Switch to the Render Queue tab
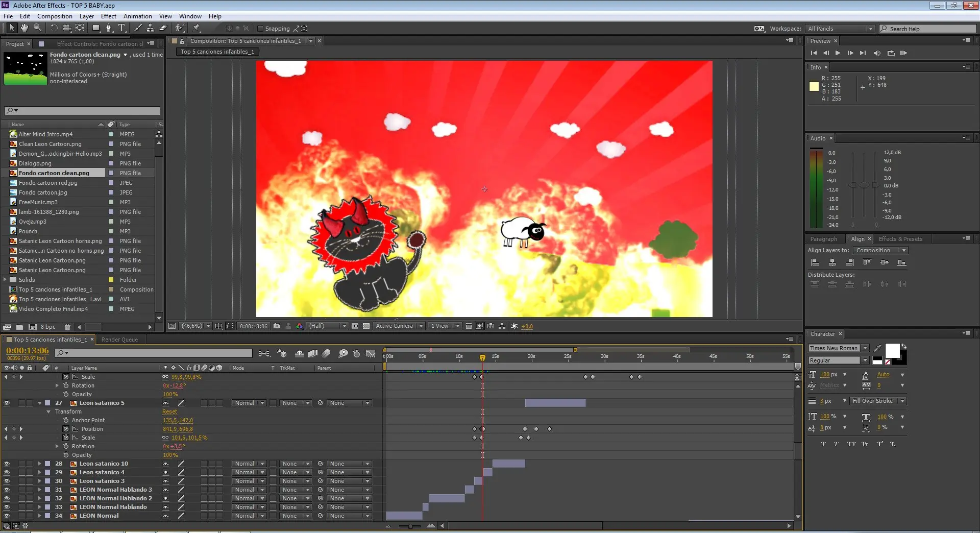Screen dimensions: 980x533 (119, 340)
